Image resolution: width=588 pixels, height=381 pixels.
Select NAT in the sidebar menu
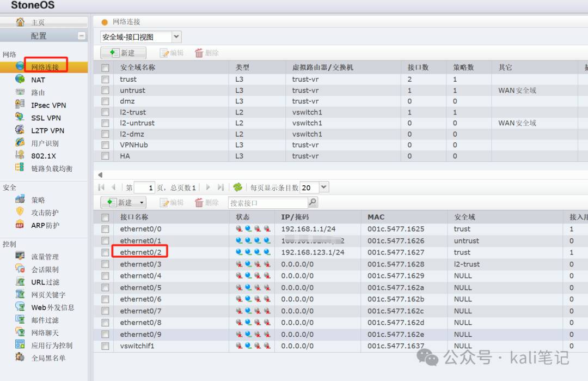pyautogui.click(x=38, y=80)
